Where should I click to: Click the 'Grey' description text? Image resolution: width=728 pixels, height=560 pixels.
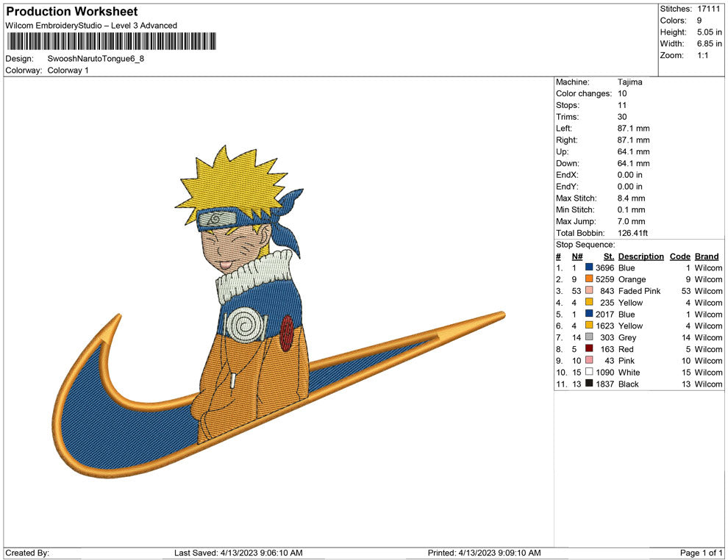coord(627,337)
